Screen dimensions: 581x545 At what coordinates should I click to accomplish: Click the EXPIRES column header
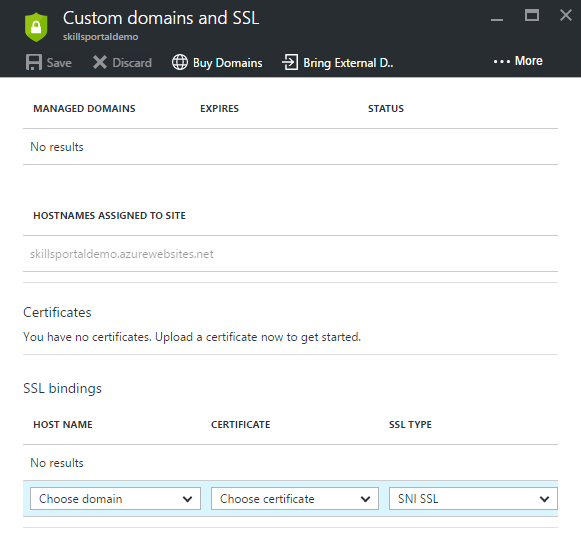219,109
